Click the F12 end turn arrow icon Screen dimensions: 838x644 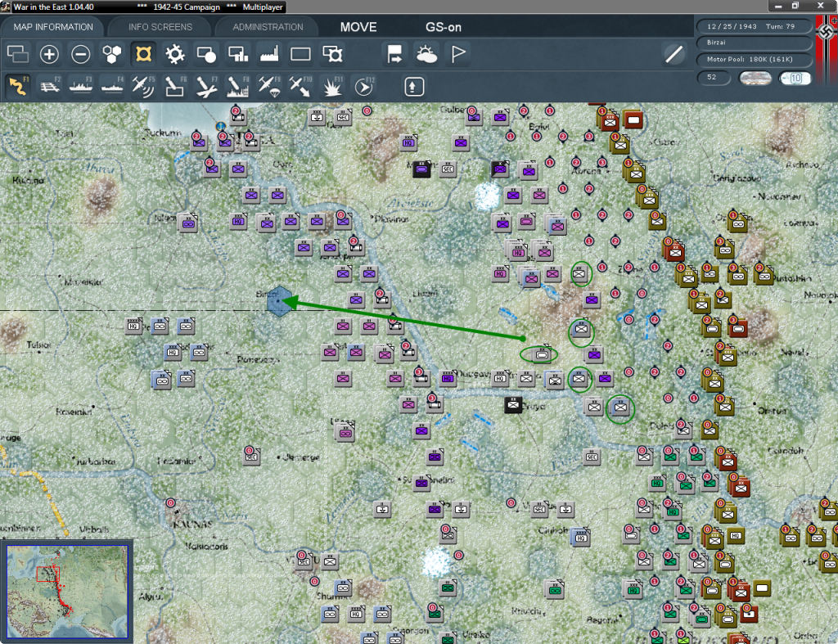pyautogui.click(x=363, y=87)
